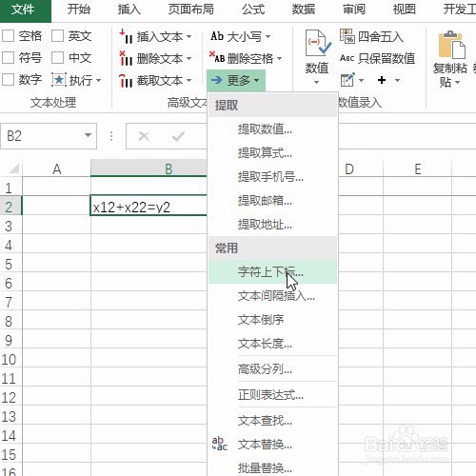Viewport: 476px width, 476px height.
Task: Click the 四舍五入 rounding icon
Action: 347,36
